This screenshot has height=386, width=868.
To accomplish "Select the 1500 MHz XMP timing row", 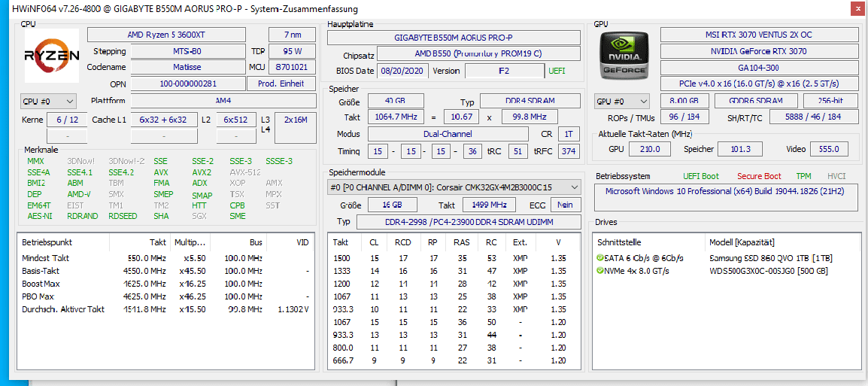I will click(x=454, y=259).
